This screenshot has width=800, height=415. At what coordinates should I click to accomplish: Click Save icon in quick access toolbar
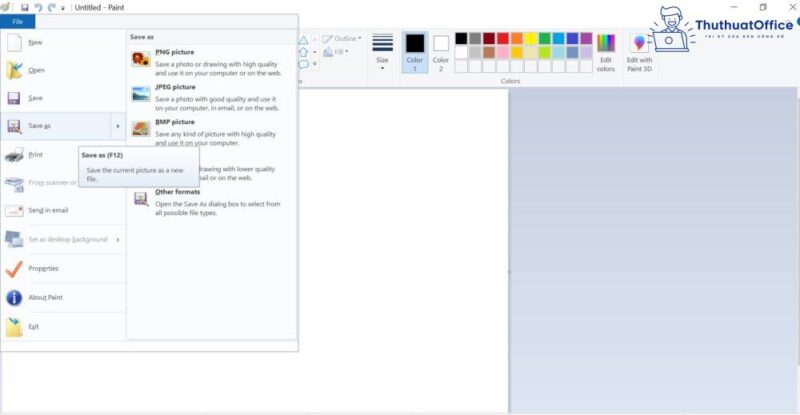(x=24, y=7)
